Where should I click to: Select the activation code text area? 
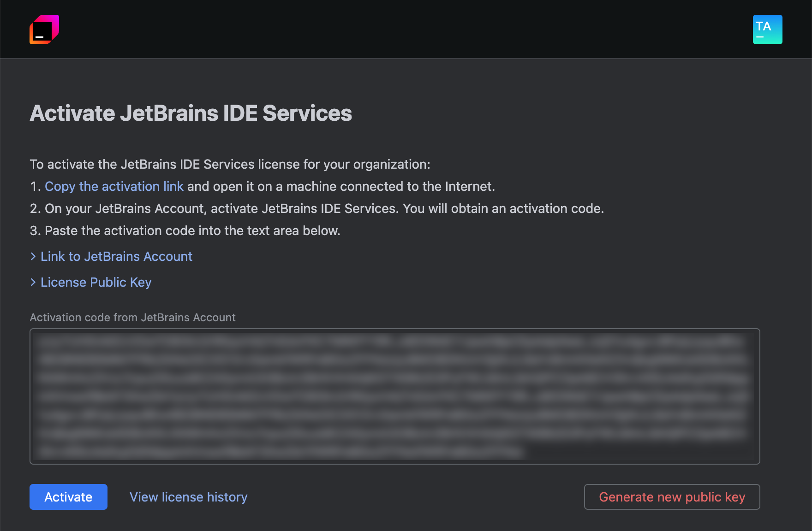pyautogui.click(x=394, y=395)
